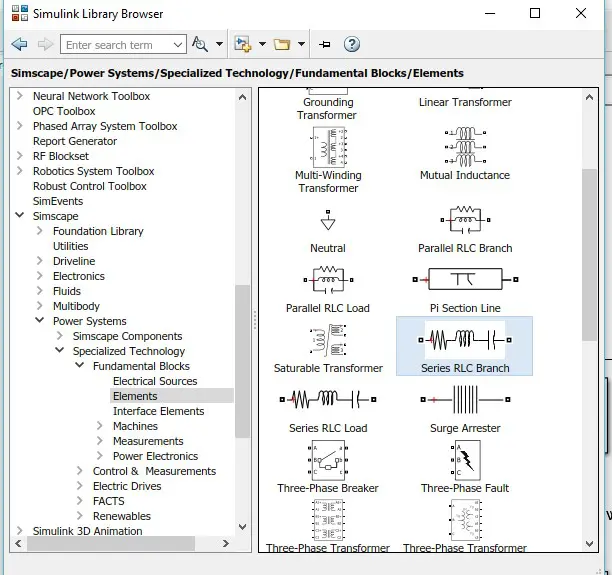Select the Pi Section Line block icon
Screen dimensions: 612x575
point(465,280)
